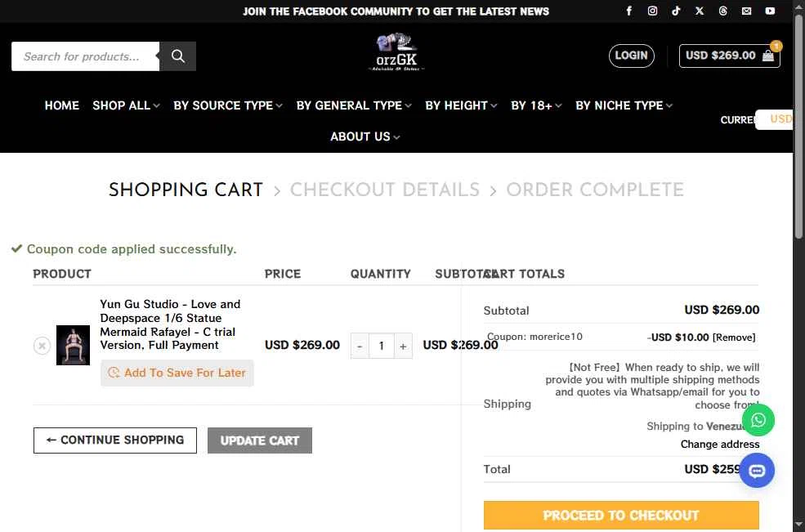Viewport: 805px width, 532px height.
Task: Open the USD currency selector
Action: coord(774,119)
